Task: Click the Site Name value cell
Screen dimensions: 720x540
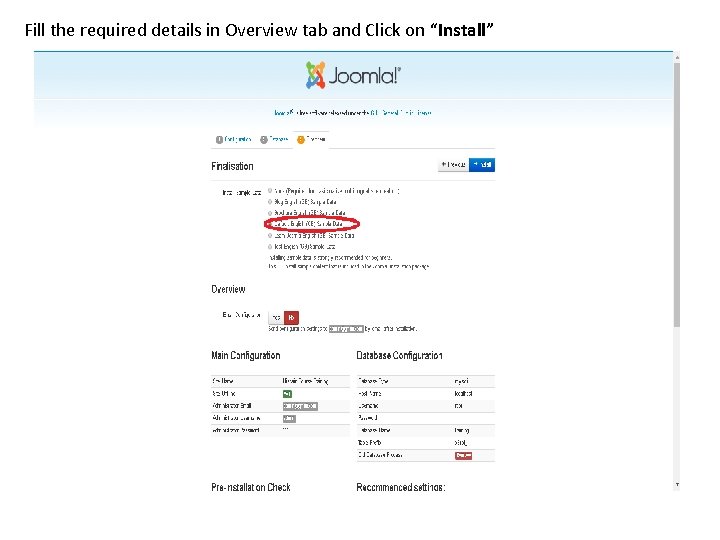Action: coord(305,381)
